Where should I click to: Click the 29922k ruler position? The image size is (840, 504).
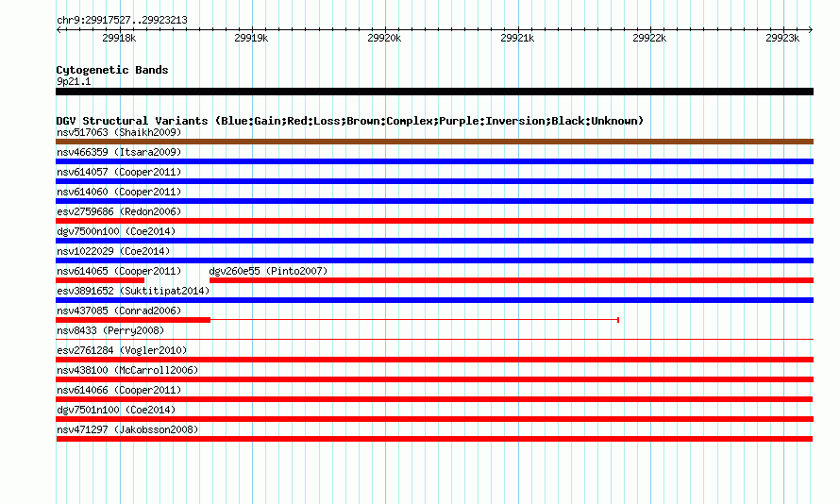[649, 38]
